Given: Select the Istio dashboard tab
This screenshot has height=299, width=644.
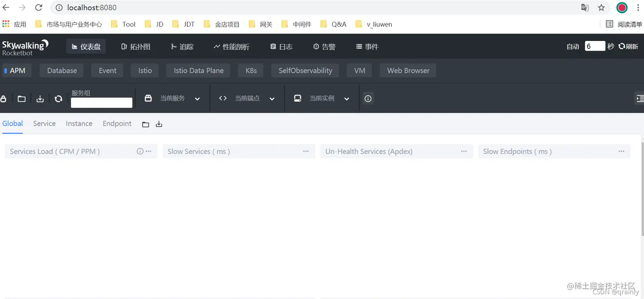Looking at the screenshot, I should 145,71.
